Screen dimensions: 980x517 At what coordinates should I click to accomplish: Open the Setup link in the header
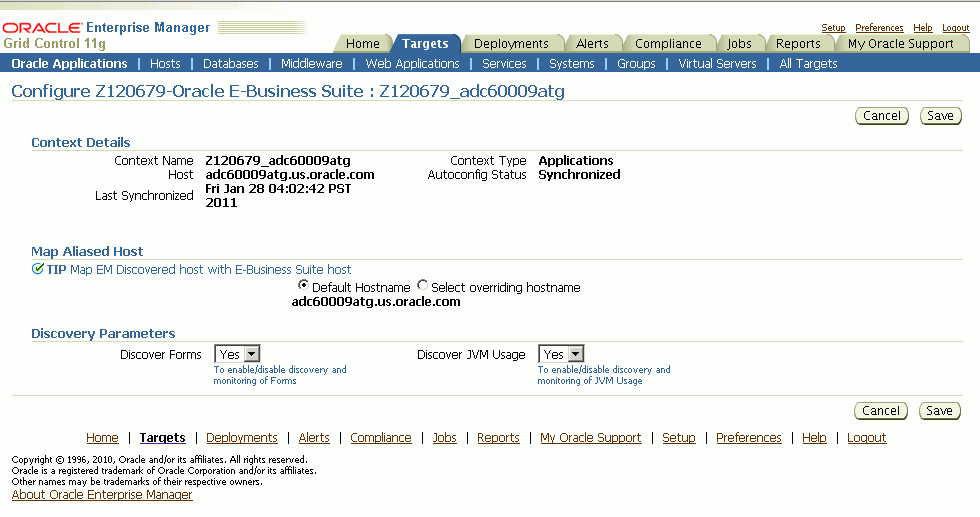click(x=833, y=28)
